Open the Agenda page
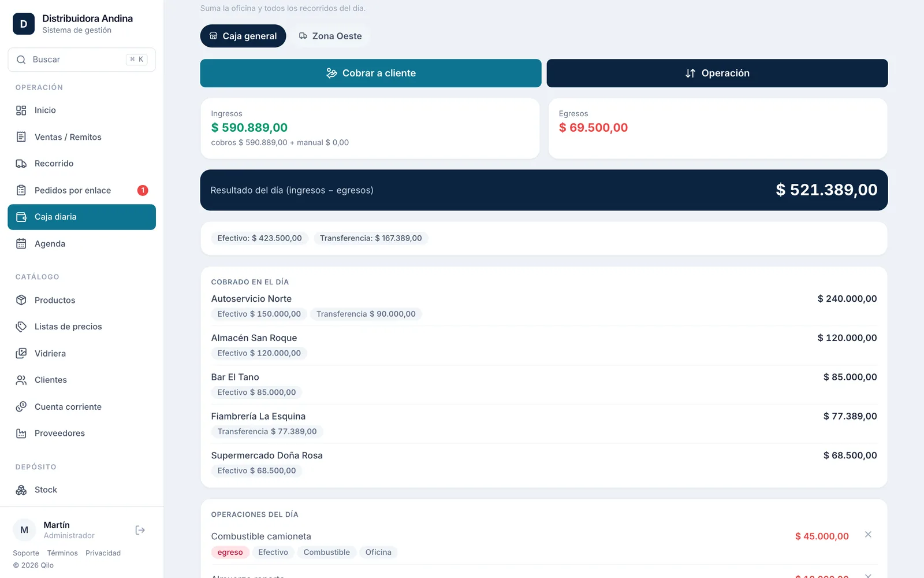Viewport: 924px width, 578px height. (81, 244)
